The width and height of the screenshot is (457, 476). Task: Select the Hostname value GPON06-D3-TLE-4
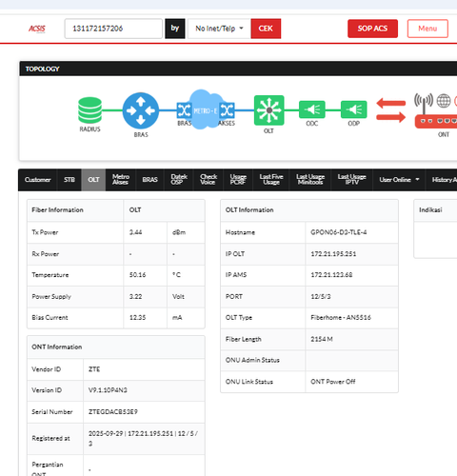pyautogui.click(x=339, y=232)
